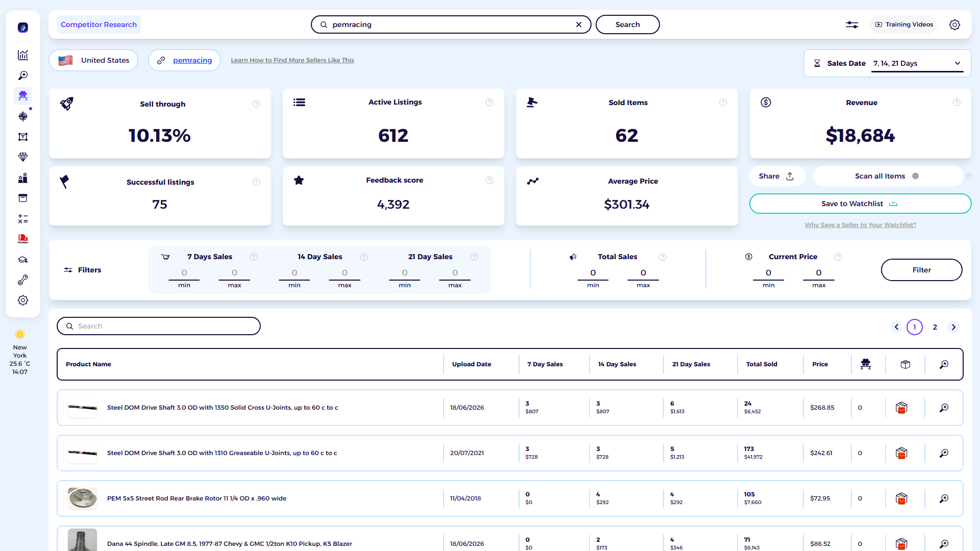
Task: Click the brake rotor product thumbnail
Action: [82, 498]
